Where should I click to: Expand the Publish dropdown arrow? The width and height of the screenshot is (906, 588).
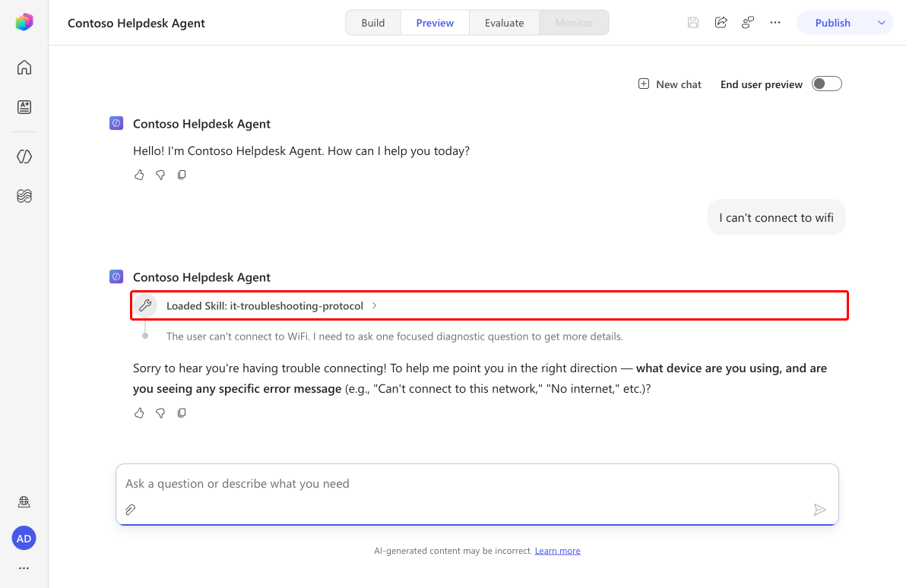881,23
